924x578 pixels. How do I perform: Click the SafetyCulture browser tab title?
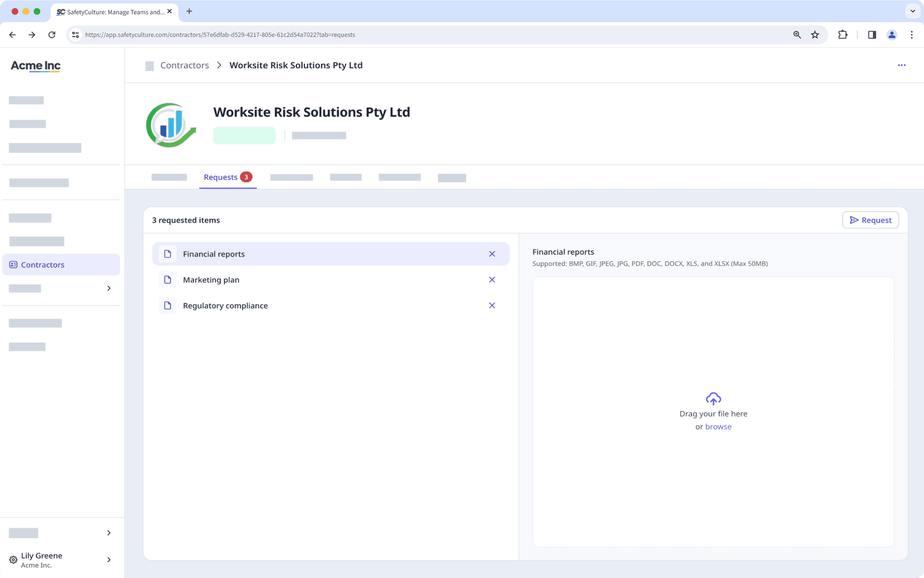coord(116,12)
